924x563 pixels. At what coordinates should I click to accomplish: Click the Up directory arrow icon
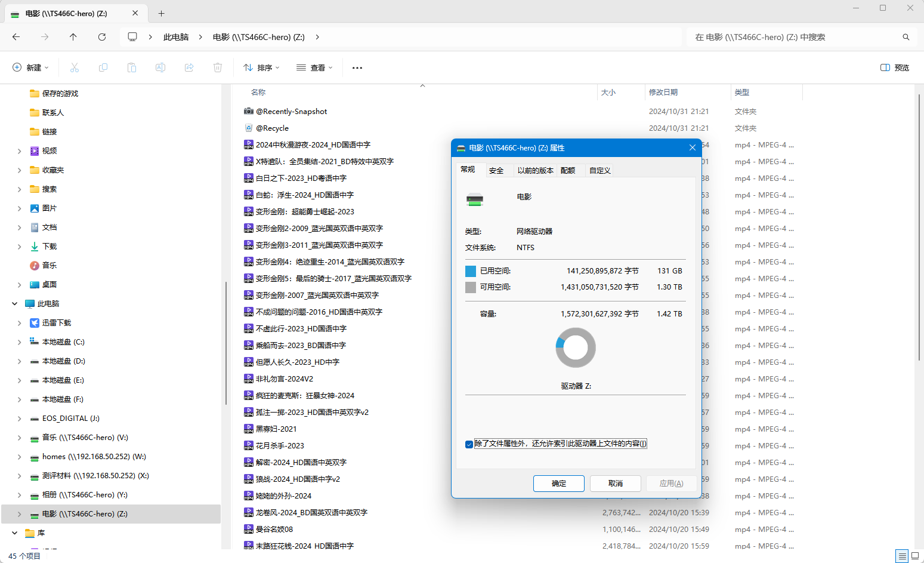[x=73, y=37]
